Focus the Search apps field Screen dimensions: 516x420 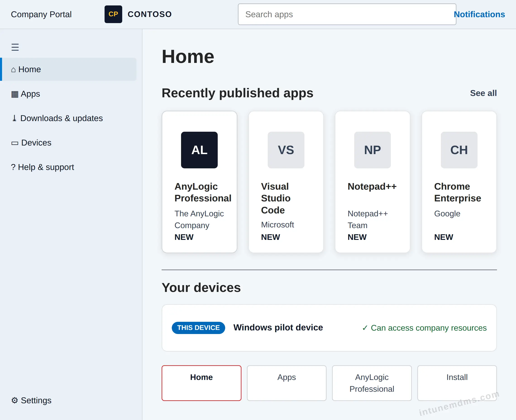[347, 14]
